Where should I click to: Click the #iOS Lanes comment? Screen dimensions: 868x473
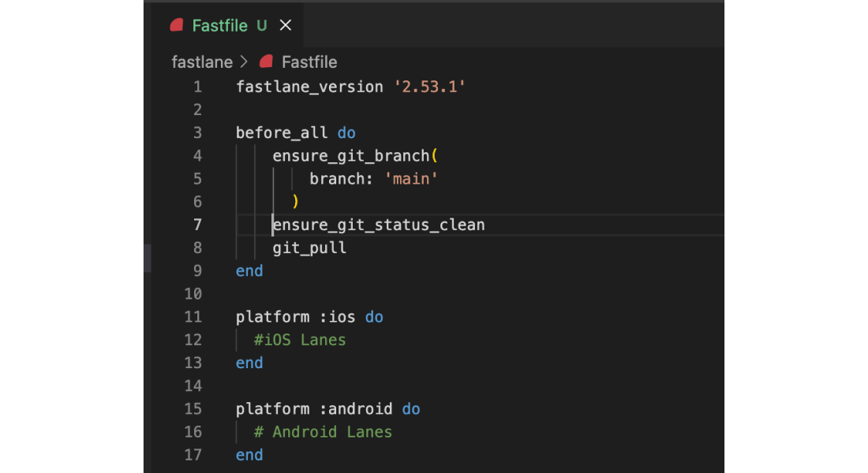pyautogui.click(x=300, y=340)
